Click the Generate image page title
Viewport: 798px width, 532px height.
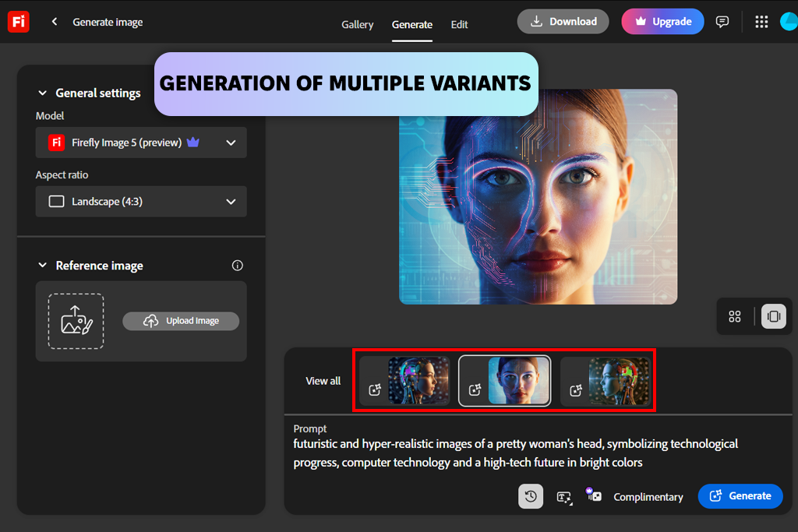click(x=108, y=23)
